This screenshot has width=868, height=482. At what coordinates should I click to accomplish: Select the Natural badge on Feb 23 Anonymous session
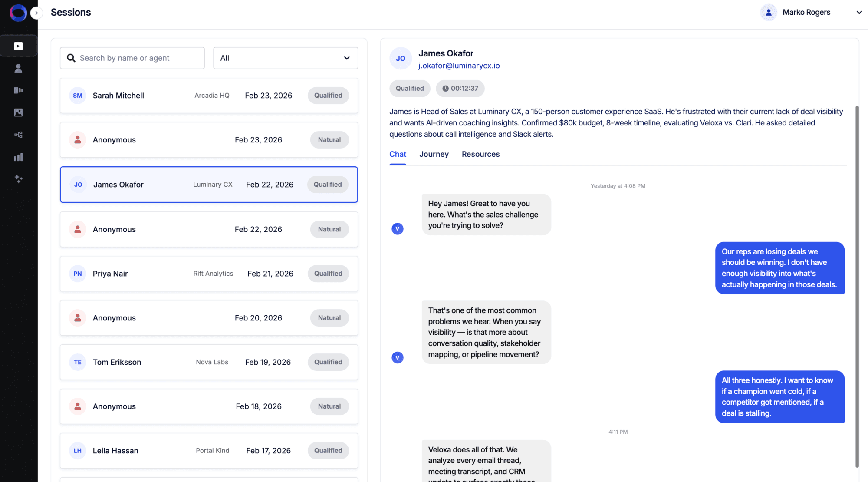click(329, 139)
